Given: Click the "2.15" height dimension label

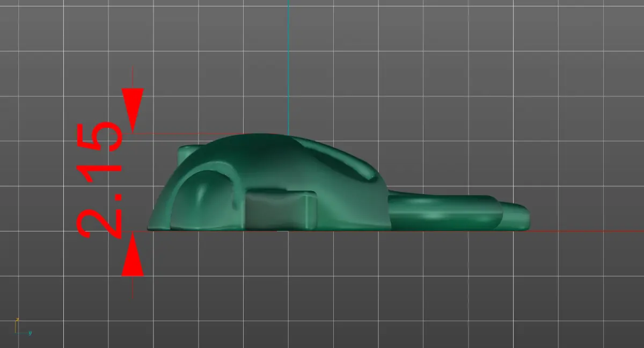Looking at the screenshot, I should tap(100, 180).
